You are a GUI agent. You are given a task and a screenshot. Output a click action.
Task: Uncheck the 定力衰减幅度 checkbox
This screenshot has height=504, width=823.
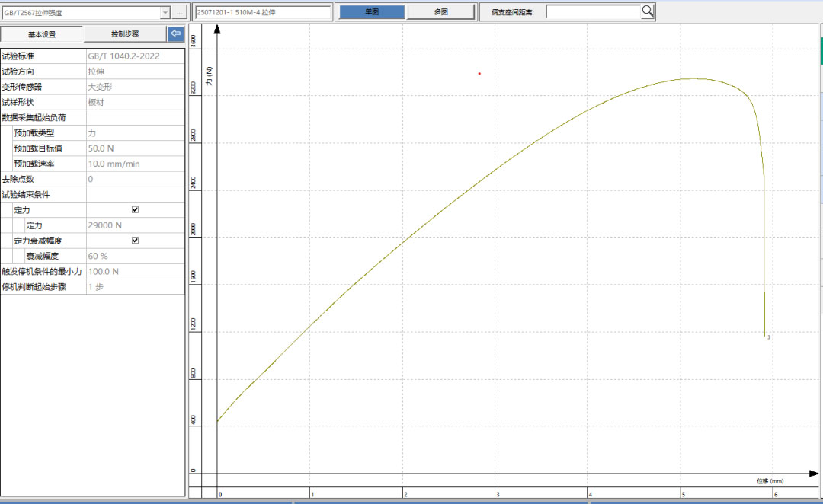tap(135, 241)
